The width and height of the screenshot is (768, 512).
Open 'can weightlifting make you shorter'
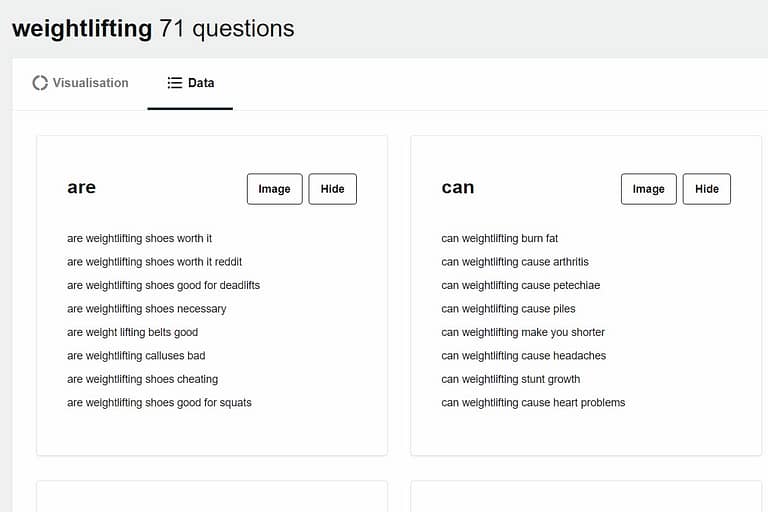pos(523,333)
